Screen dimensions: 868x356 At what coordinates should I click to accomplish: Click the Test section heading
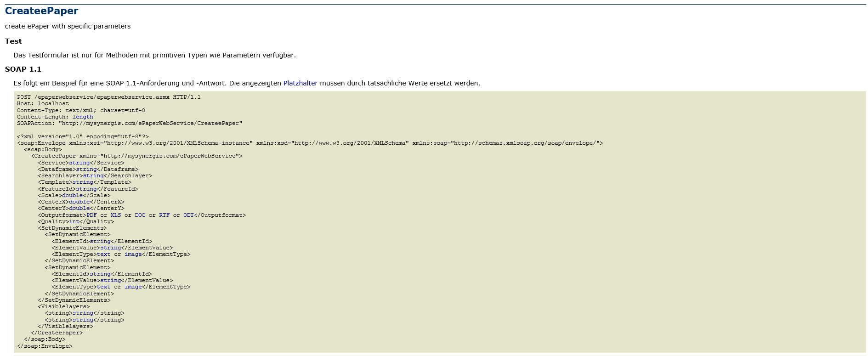click(13, 41)
